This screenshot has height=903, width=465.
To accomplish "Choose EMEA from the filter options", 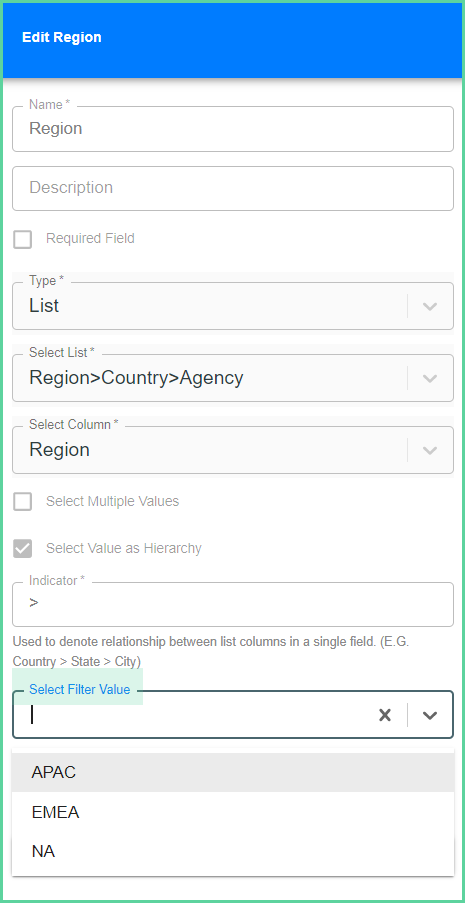I will [233, 813].
